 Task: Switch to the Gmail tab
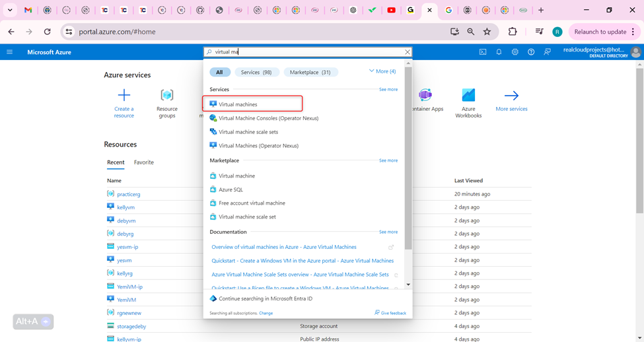point(28,11)
